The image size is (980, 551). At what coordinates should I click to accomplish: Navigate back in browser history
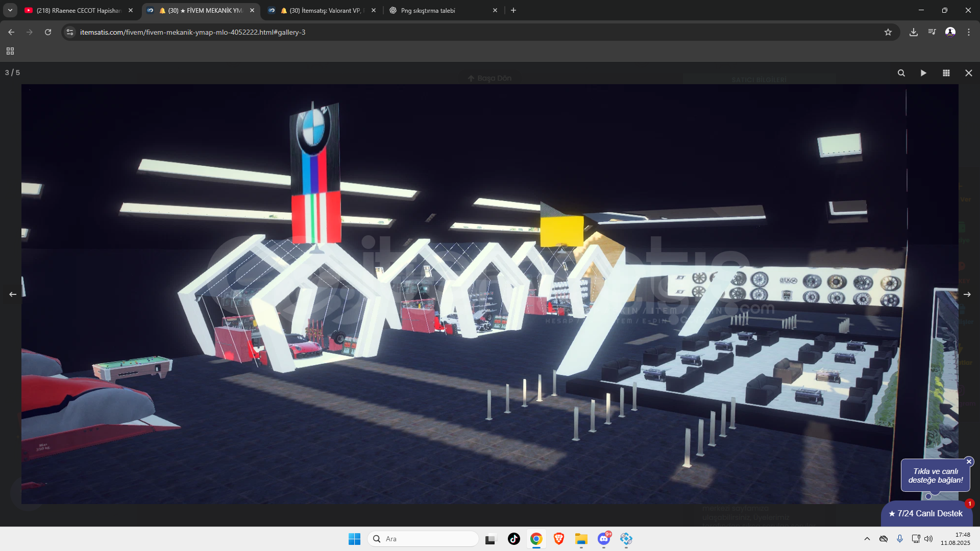tap(11, 32)
